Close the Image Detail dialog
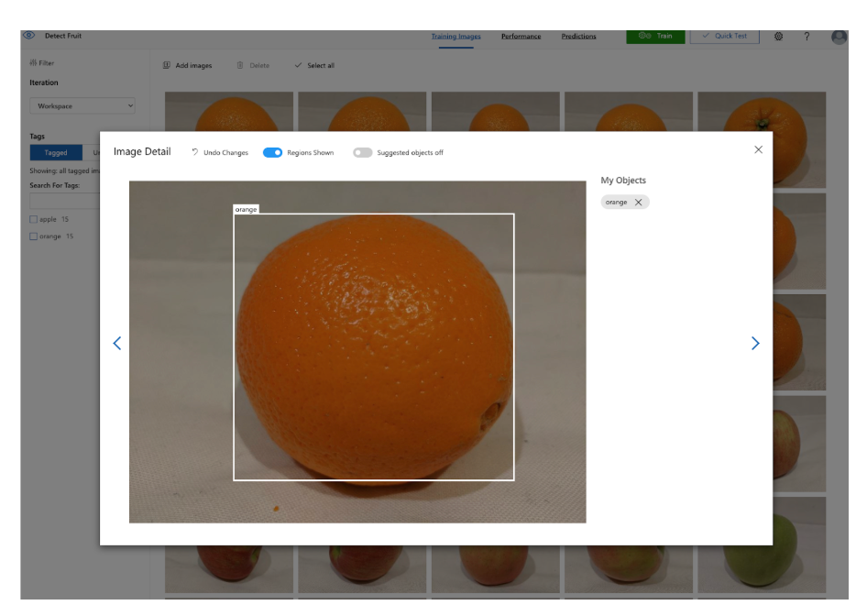The width and height of the screenshot is (867, 616). pos(758,149)
